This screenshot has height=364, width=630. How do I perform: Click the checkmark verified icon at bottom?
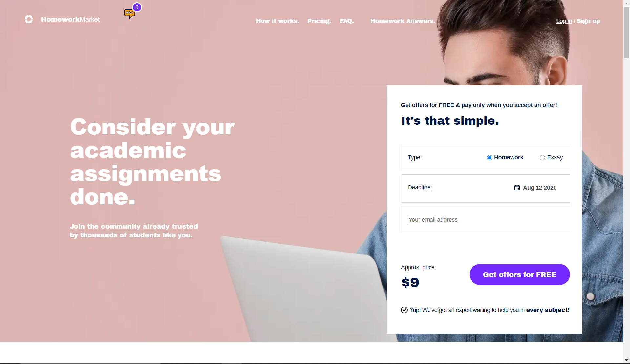pyautogui.click(x=404, y=310)
